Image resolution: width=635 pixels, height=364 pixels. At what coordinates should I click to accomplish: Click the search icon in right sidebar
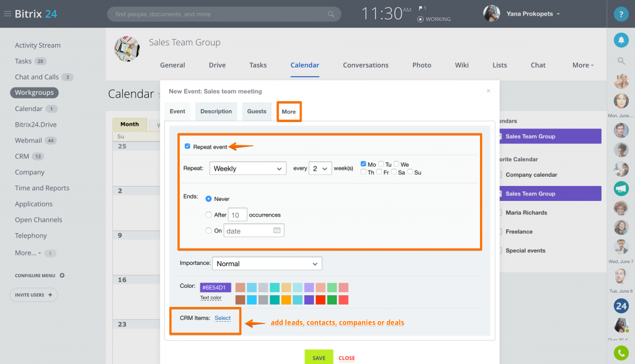[x=621, y=61]
